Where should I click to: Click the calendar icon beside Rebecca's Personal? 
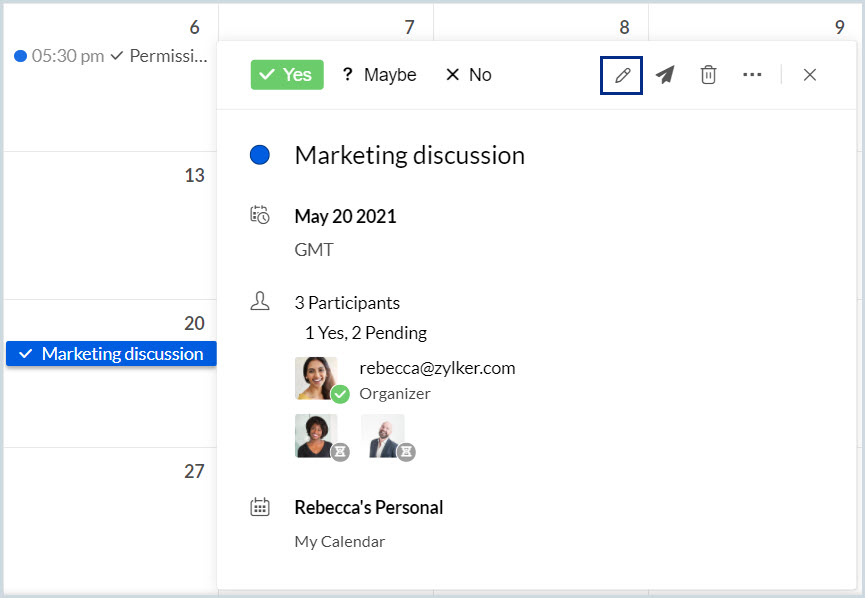click(260, 507)
